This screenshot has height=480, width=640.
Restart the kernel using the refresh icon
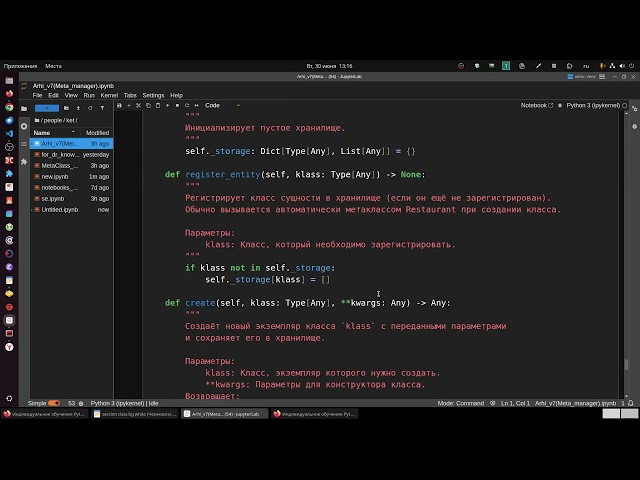[x=187, y=105]
